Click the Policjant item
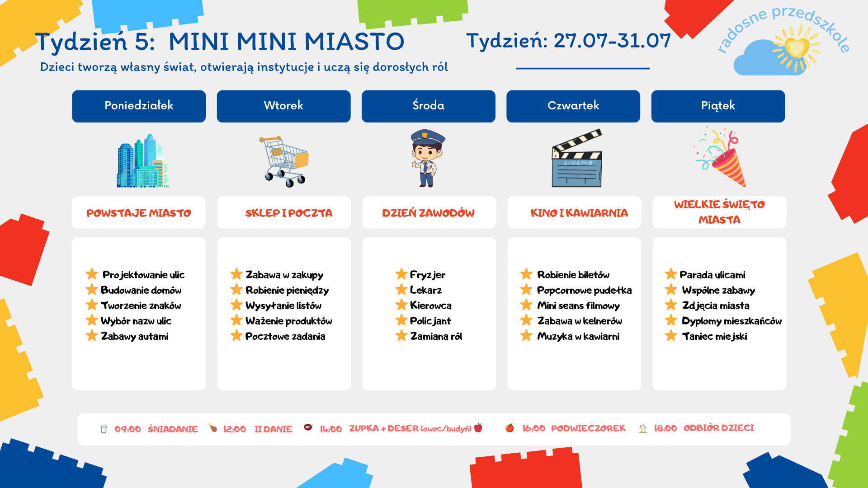Screen dimensions: 868x488 430,321
